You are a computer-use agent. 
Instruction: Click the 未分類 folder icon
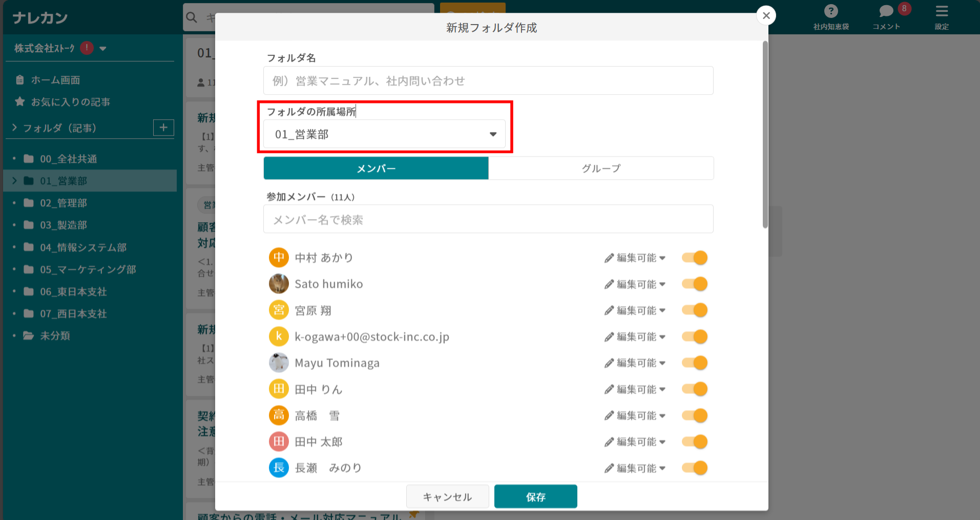point(29,335)
